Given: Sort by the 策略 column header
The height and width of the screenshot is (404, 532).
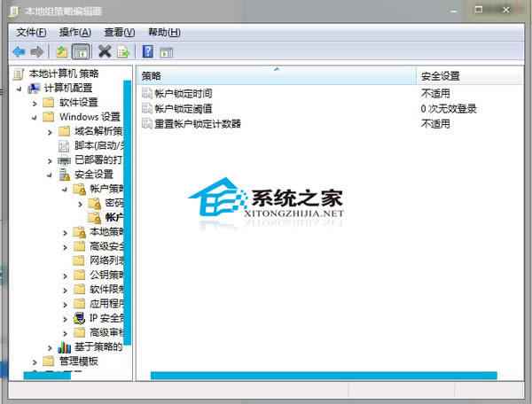Looking at the screenshot, I should click(277, 75).
